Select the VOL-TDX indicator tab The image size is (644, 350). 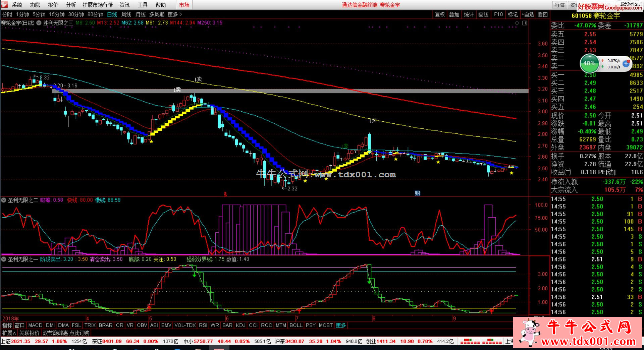(185, 325)
